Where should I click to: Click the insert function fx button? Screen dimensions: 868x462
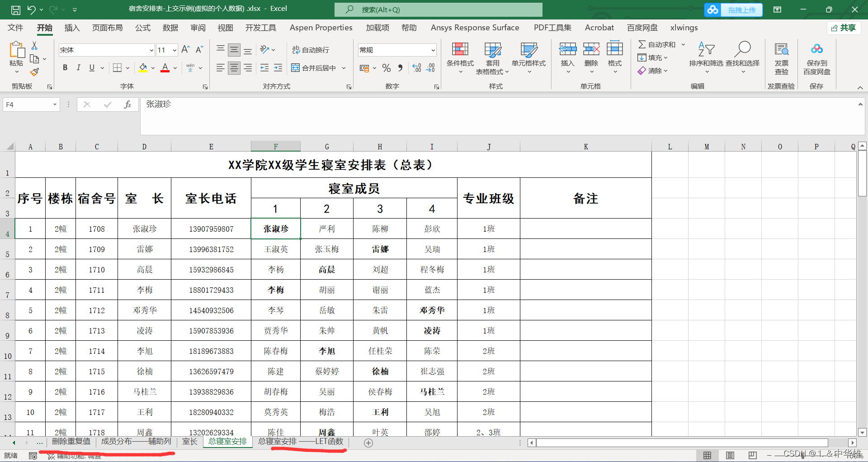click(x=127, y=105)
